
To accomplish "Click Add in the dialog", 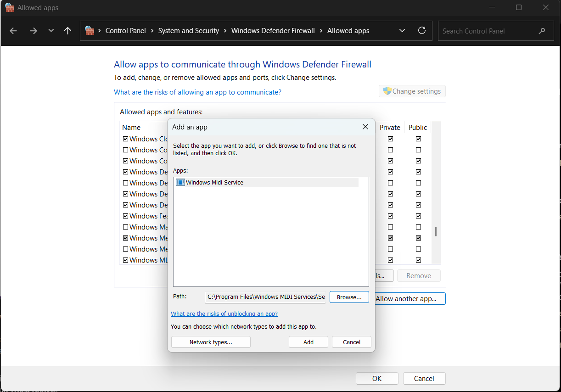I will (309, 342).
